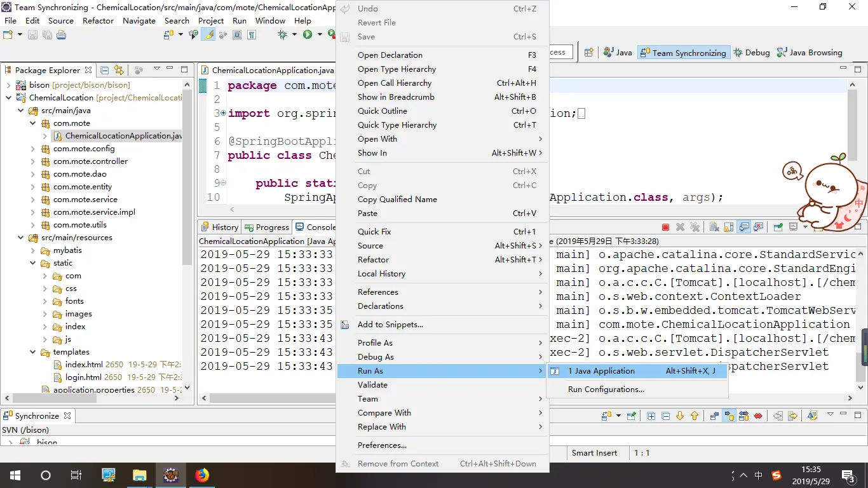Image resolution: width=868 pixels, height=488 pixels.
Task: Click the Open Perspective icon
Action: pos(588,53)
